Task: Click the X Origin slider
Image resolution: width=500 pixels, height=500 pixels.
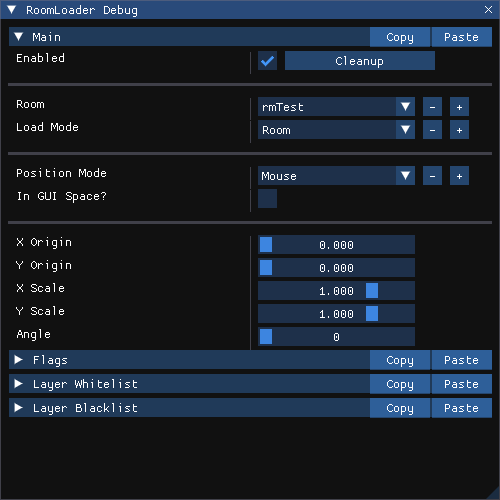Action: [336, 245]
